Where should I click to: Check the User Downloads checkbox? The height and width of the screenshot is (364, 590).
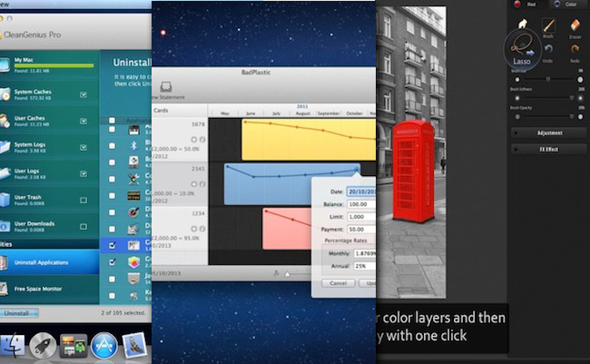[84, 225]
